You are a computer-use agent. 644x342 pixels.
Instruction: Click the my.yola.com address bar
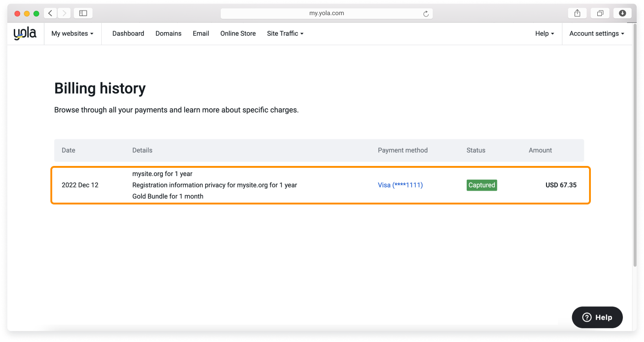(327, 13)
